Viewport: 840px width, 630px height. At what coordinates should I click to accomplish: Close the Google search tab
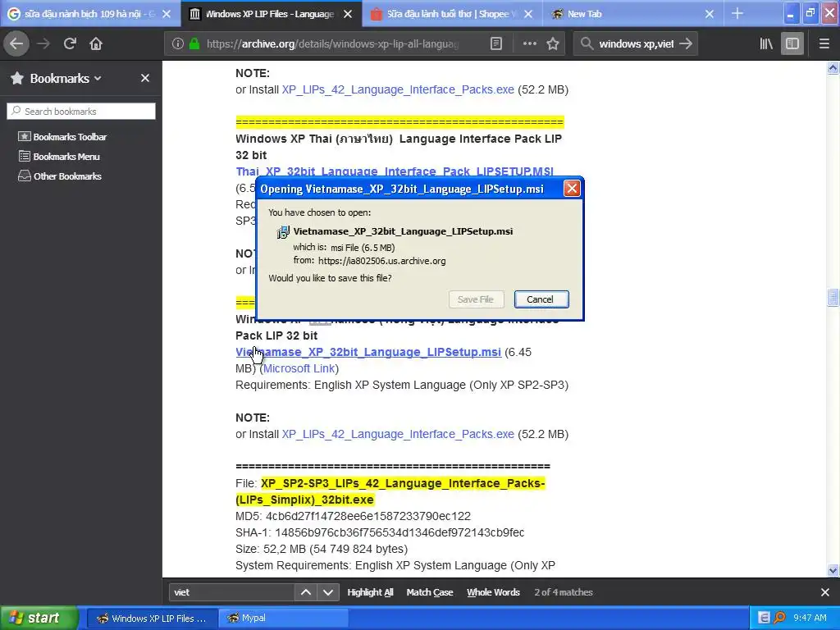(166, 14)
